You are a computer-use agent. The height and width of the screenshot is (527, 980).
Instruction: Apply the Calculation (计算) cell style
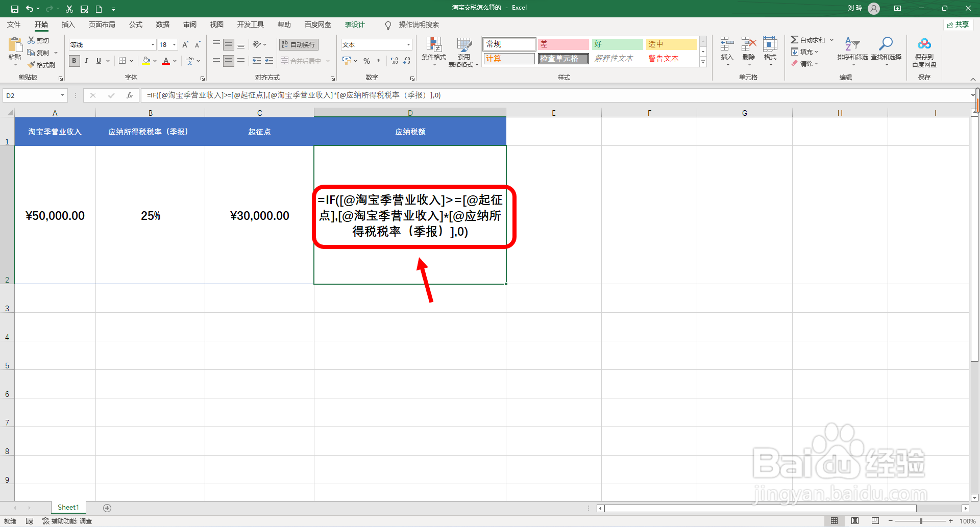[509, 59]
